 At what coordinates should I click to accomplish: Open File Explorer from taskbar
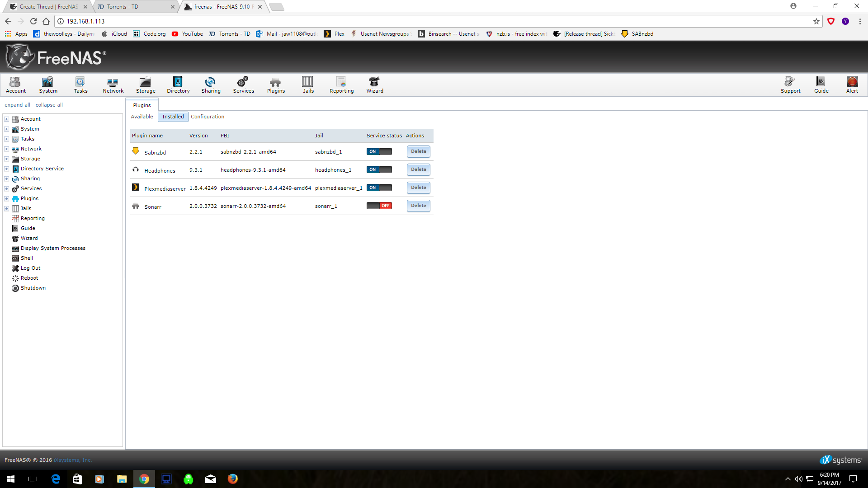[x=122, y=479]
